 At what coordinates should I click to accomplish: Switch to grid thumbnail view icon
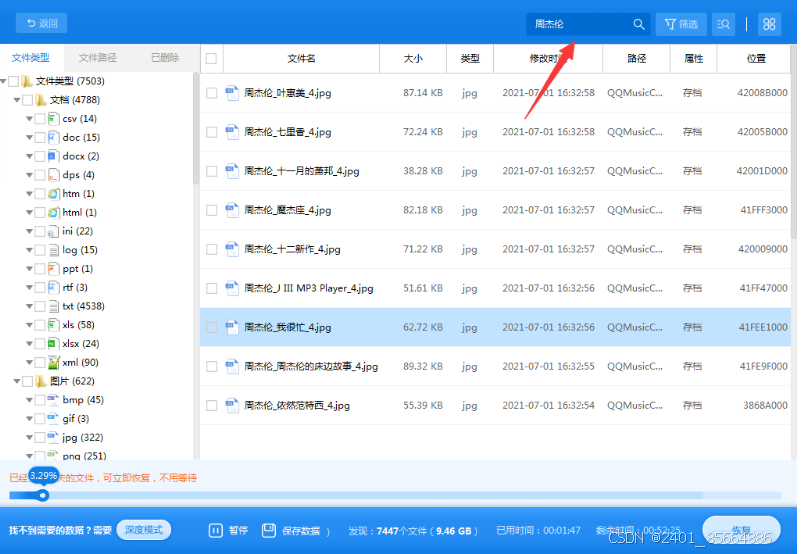click(769, 24)
